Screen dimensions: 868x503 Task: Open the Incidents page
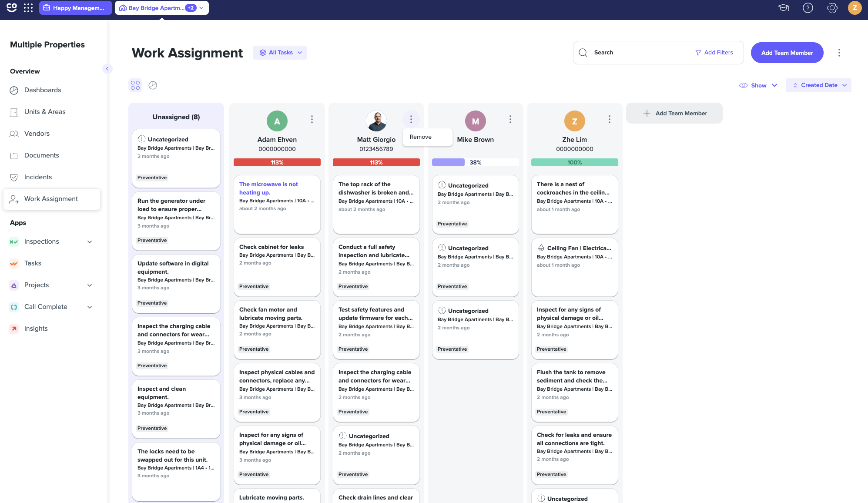(x=38, y=177)
